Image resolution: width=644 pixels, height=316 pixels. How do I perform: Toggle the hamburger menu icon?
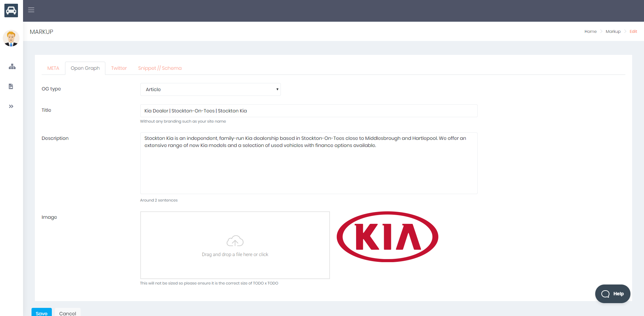coord(31,10)
